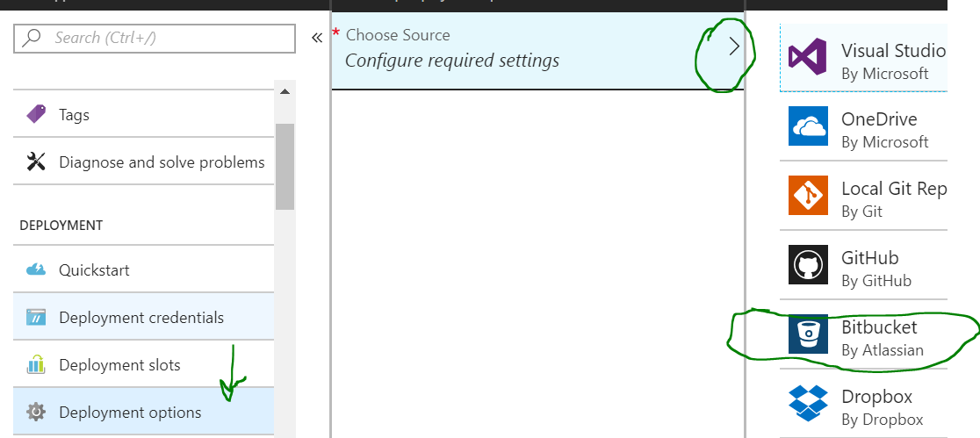The height and width of the screenshot is (438, 980).
Task: Click the OneDrive cloud icon
Action: tap(808, 126)
